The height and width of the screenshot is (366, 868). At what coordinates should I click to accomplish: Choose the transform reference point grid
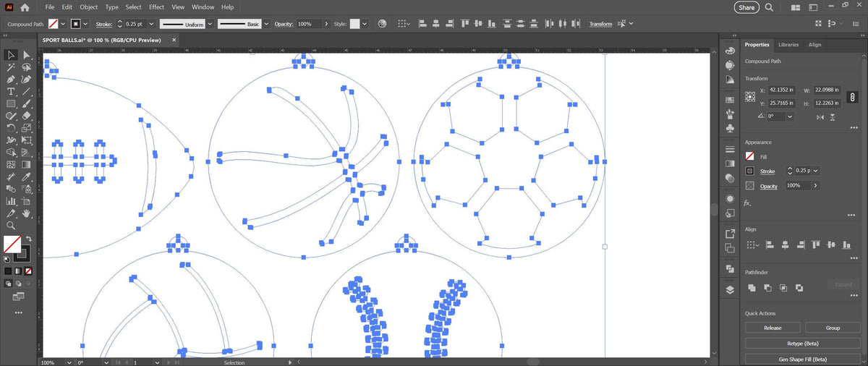pyautogui.click(x=751, y=96)
